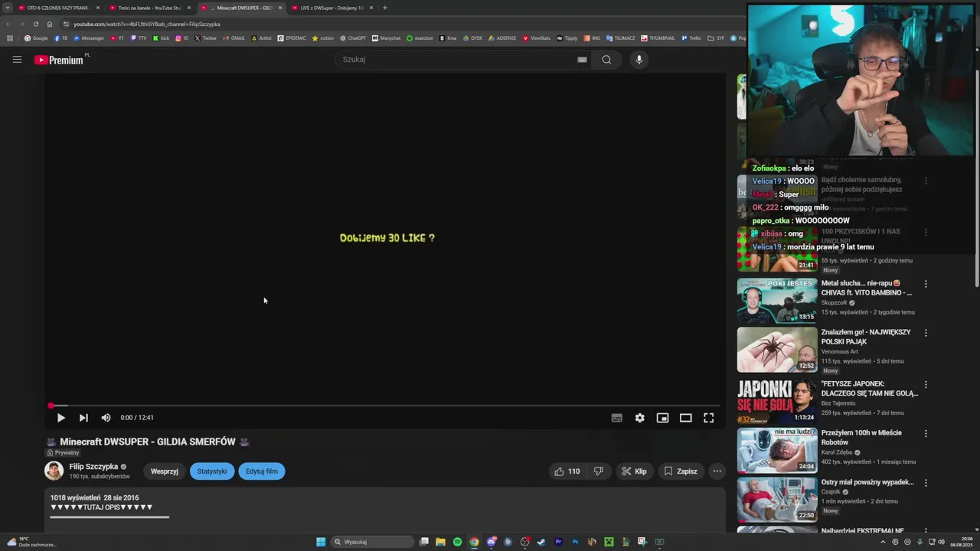Image resolution: width=980 pixels, height=551 pixels.
Task: Go to YouTube Premium home logo
Action: click(x=59, y=60)
